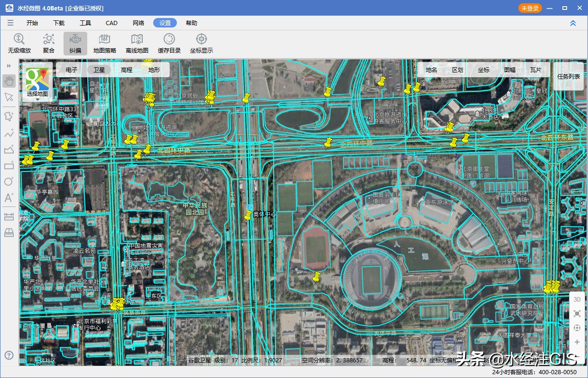
Task: Open the 离线地图 offline map tool
Action: 137,44
